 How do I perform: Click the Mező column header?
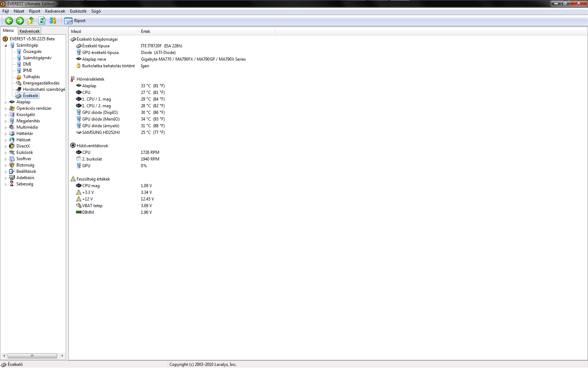[x=104, y=32]
